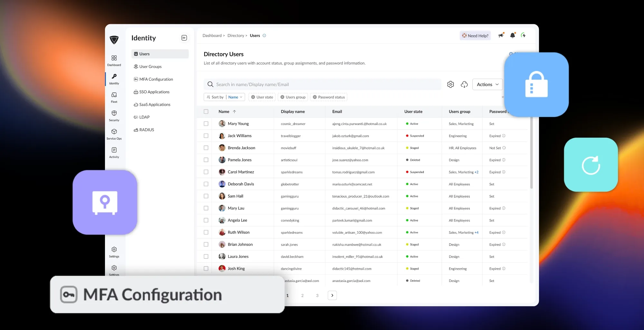Check the box for Ruth Wilson
This screenshot has height=330, width=644.
pos(206,232)
